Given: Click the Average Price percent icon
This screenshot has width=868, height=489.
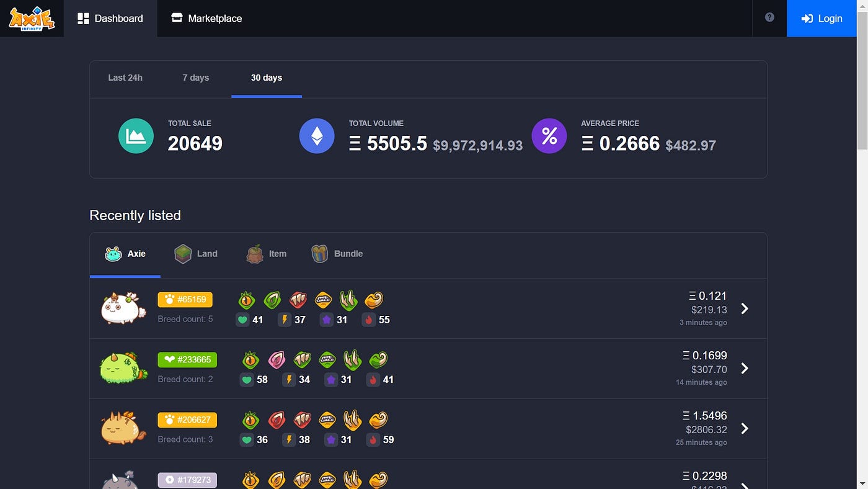Looking at the screenshot, I should (549, 136).
